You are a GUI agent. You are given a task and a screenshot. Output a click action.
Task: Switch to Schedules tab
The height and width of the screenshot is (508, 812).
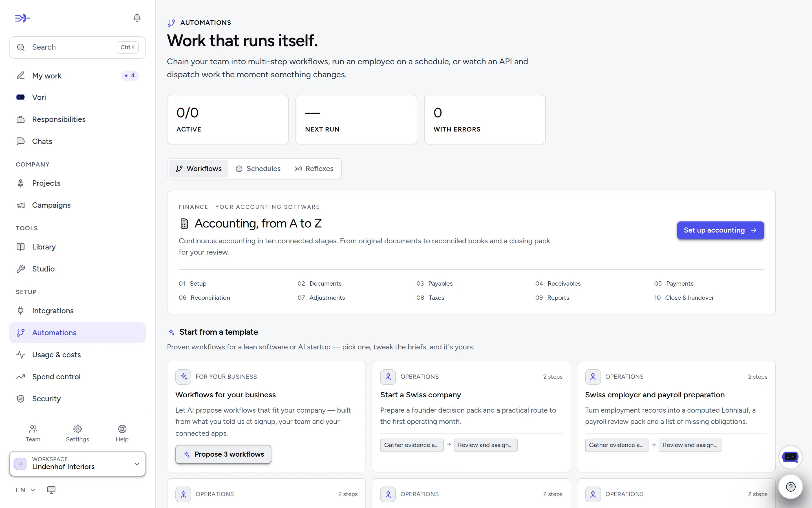point(258,169)
